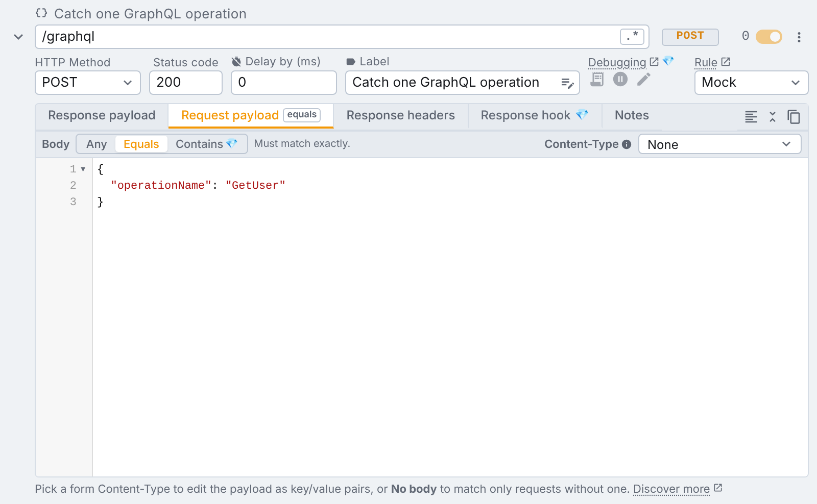
Task: Focus the Delay by (ms) field
Action: tap(284, 83)
